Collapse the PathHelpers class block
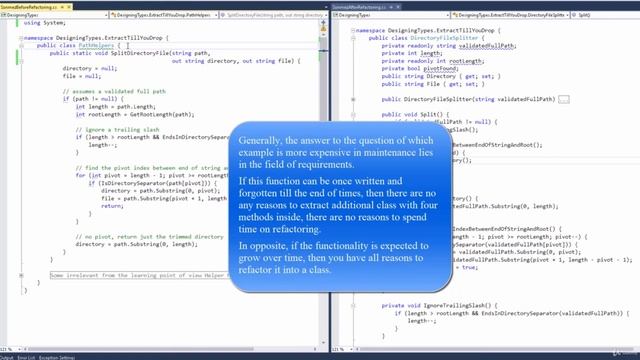640x360 pixels. 21,46
